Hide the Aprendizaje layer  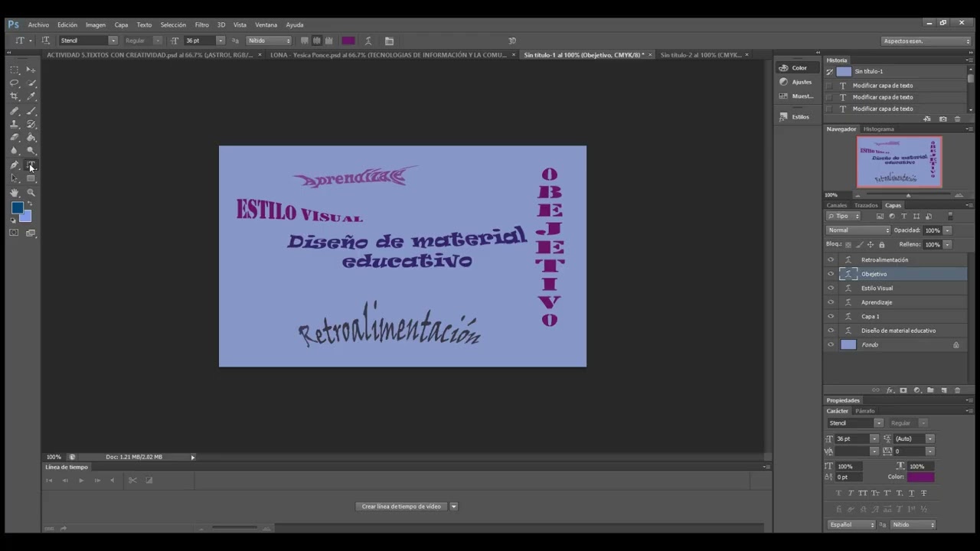click(x=831, y=302)
